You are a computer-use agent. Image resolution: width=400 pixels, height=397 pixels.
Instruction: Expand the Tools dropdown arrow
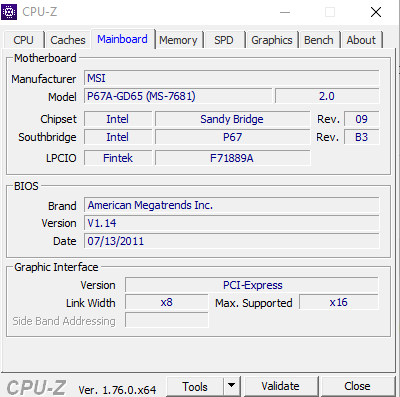point(232,387)
